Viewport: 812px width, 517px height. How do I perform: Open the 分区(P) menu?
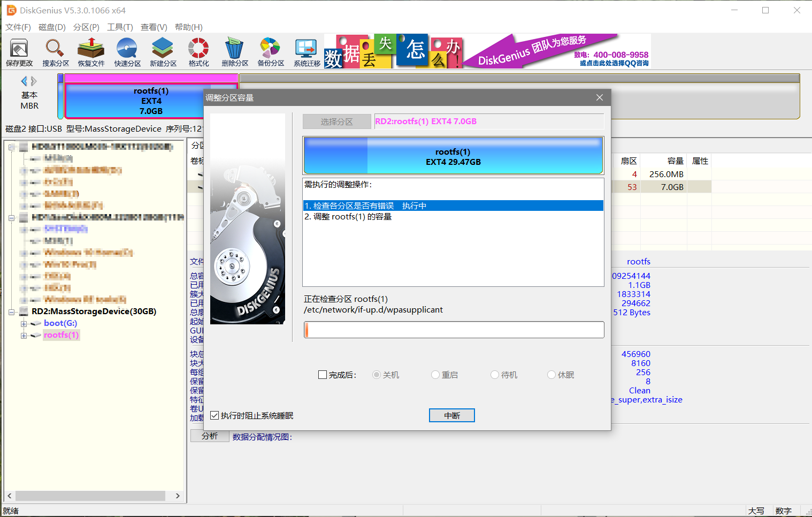click(86, 27)
